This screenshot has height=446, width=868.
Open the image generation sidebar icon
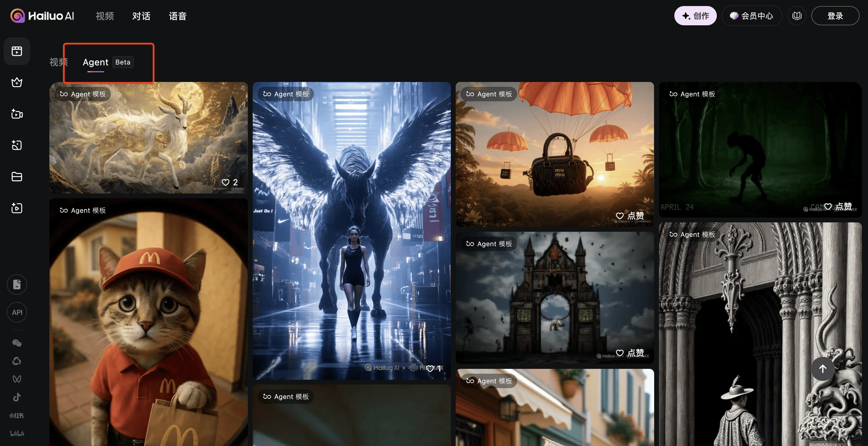tap(17, 145)
